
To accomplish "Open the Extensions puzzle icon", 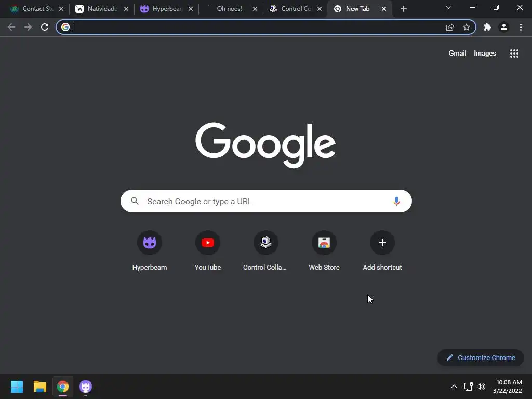I will (x=487, y=27).
